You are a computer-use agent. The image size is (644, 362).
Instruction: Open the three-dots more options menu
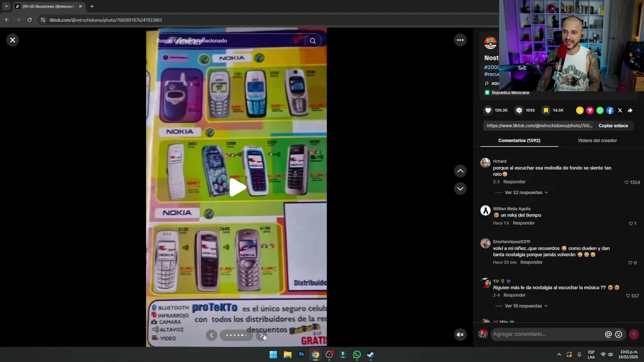(x=460, y=40)
